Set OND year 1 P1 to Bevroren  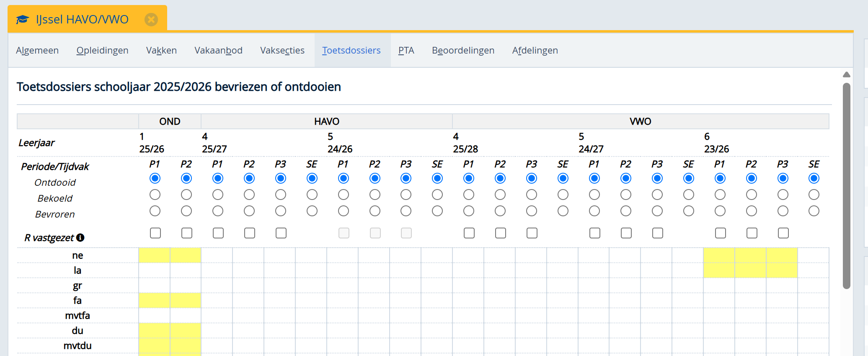pyautogui.click(x=155, y=211)
